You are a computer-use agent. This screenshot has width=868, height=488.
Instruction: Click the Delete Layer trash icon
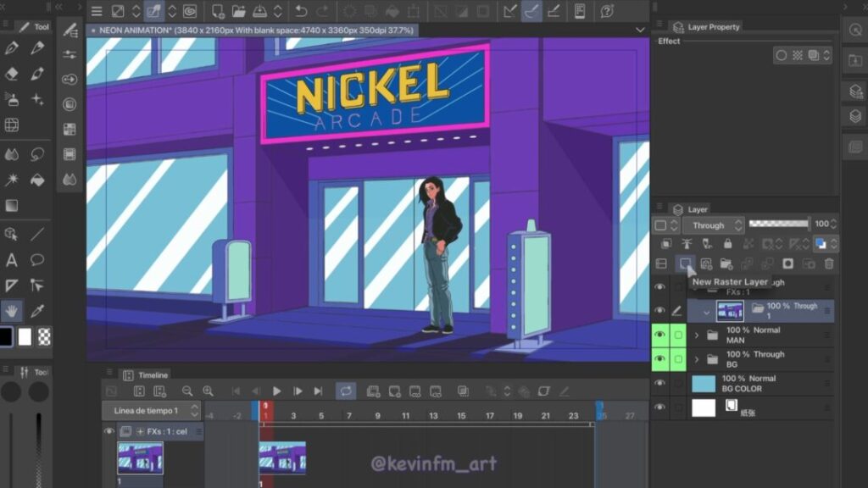[828, 263]
